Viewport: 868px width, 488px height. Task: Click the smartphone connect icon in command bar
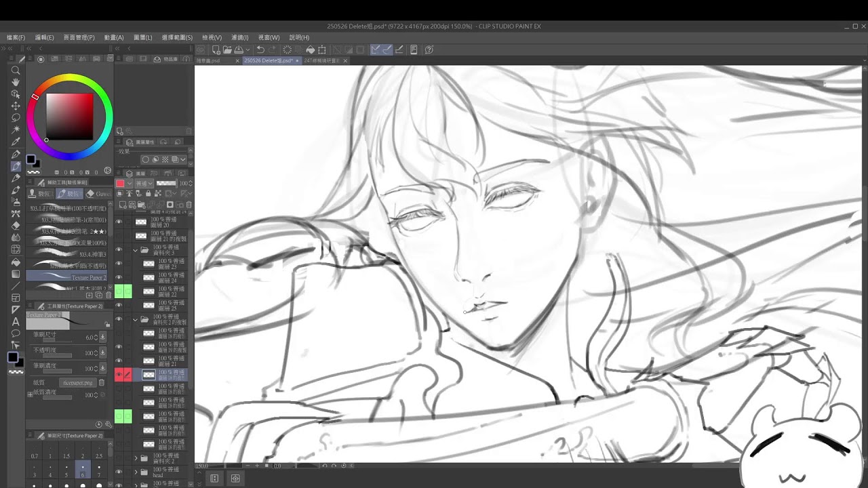[414, 49]
